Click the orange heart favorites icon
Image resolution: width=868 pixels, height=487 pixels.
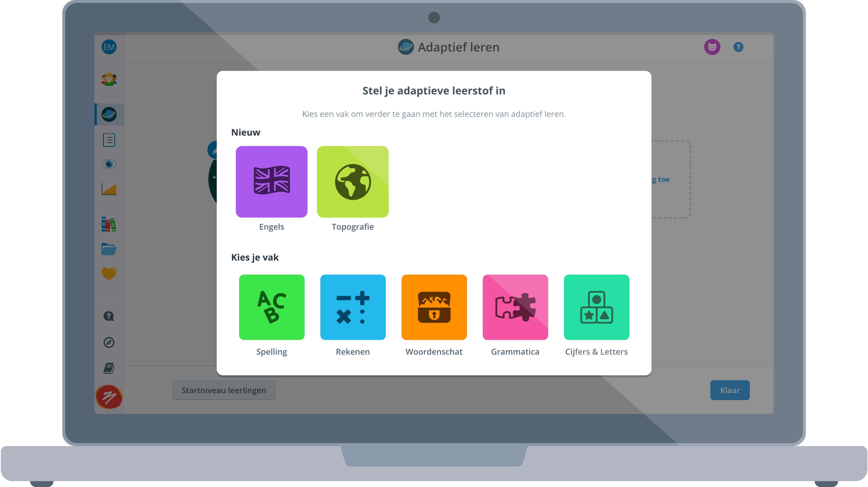(109, 274)
